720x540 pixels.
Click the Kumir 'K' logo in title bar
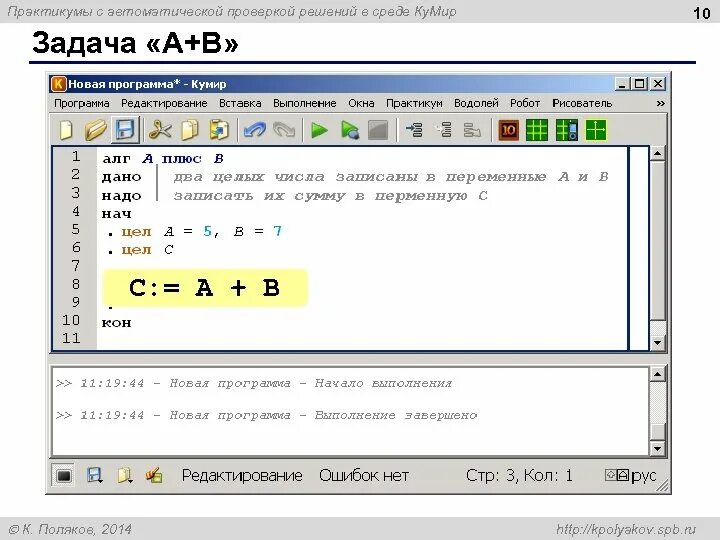[58, 84]
